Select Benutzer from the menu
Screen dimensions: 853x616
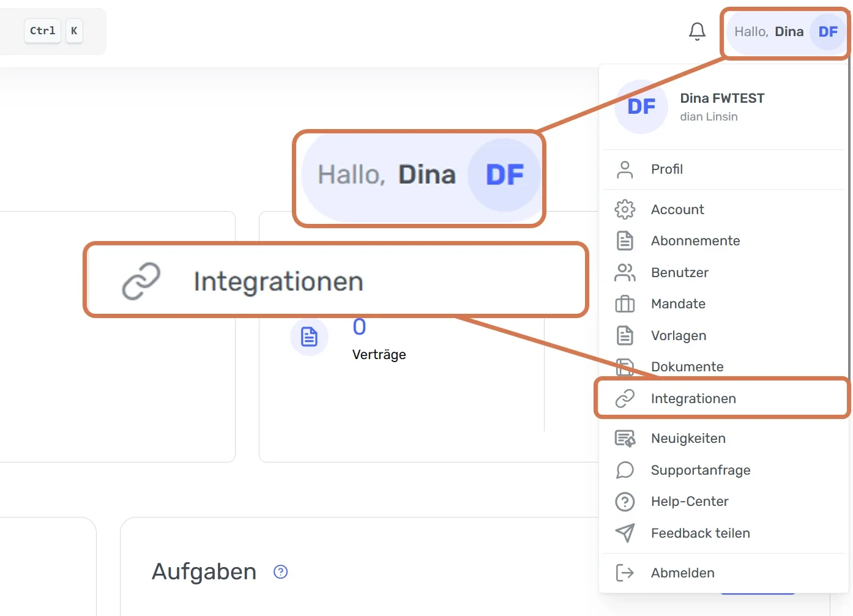(x=723, y=273)
